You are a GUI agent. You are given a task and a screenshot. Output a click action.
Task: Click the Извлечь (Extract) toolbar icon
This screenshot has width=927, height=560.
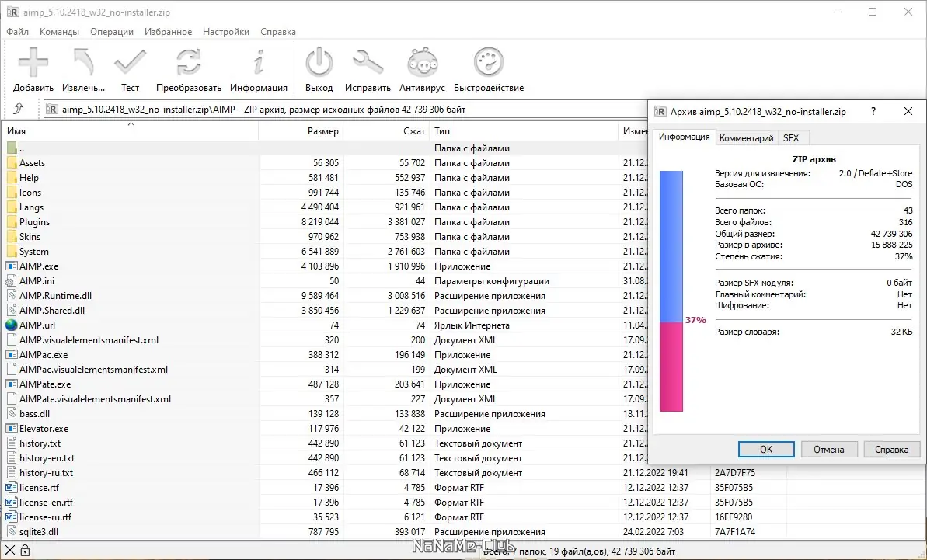tap(83, 63)
